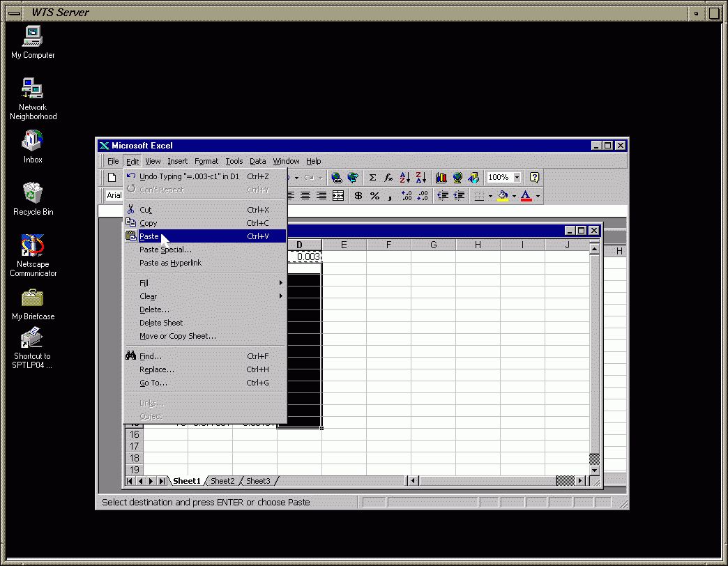Toggle Merge and Center button
Viewport: 728px width, 566px height.
338,196
